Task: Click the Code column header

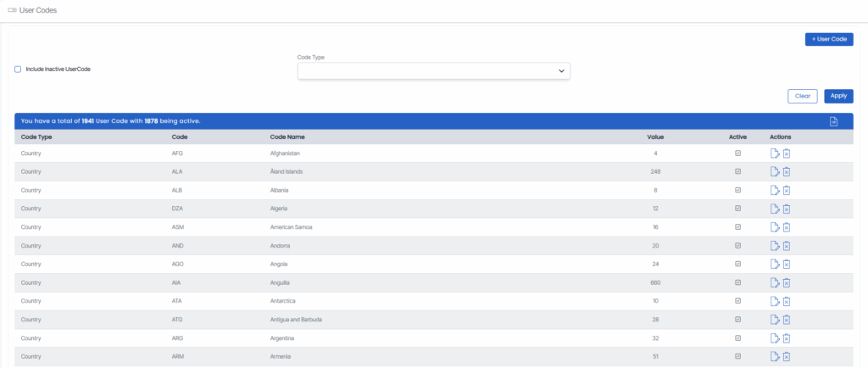Action: (180, 137)
